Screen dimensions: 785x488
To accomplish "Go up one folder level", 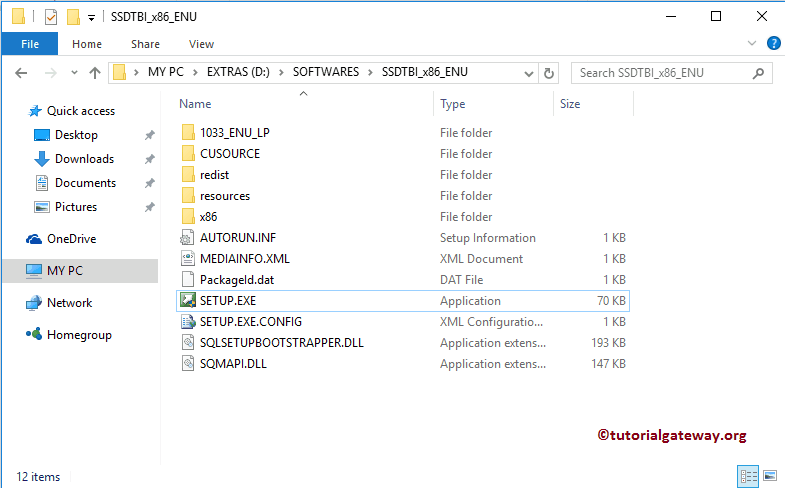I will 95,73.
